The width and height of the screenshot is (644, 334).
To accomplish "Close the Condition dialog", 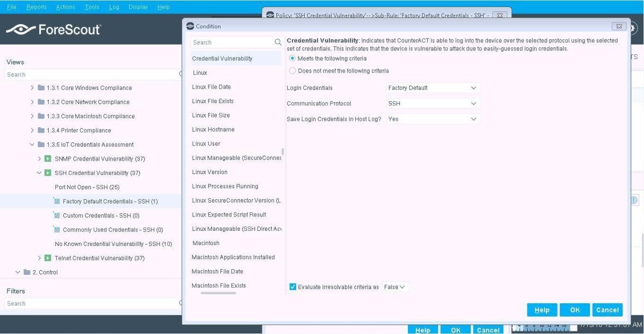I will [x=619, y=26].
